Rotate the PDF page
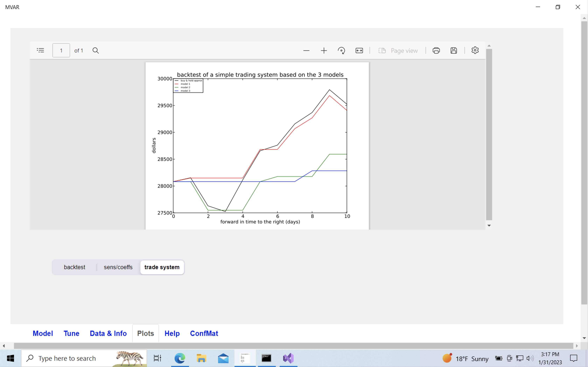Viewport: 588px width, 367px height. pyautogui.click(x=341, y=51)
